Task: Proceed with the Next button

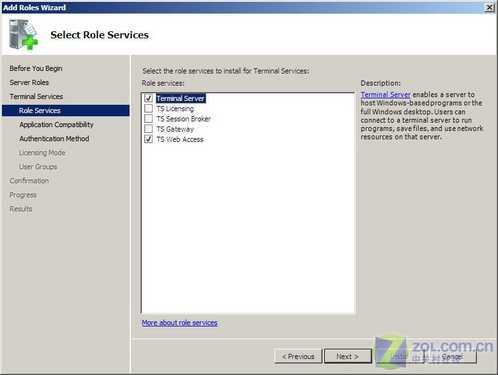Action: point(348,356)
